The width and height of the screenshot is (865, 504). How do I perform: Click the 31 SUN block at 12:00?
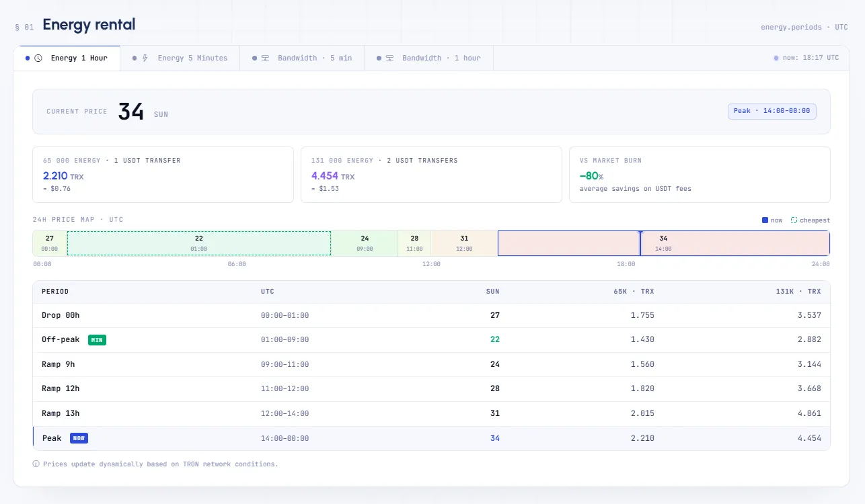464,243
